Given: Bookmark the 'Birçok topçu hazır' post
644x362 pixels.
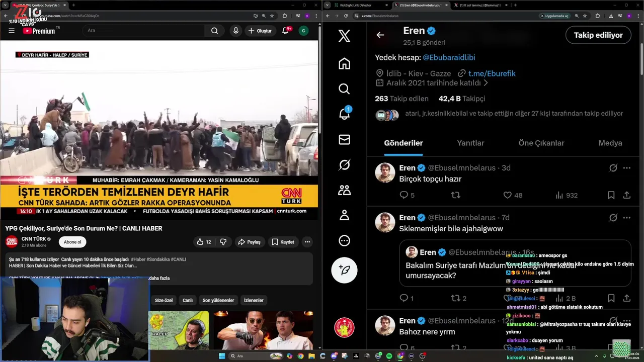Looking at the screenshot, I should (611, 195).
